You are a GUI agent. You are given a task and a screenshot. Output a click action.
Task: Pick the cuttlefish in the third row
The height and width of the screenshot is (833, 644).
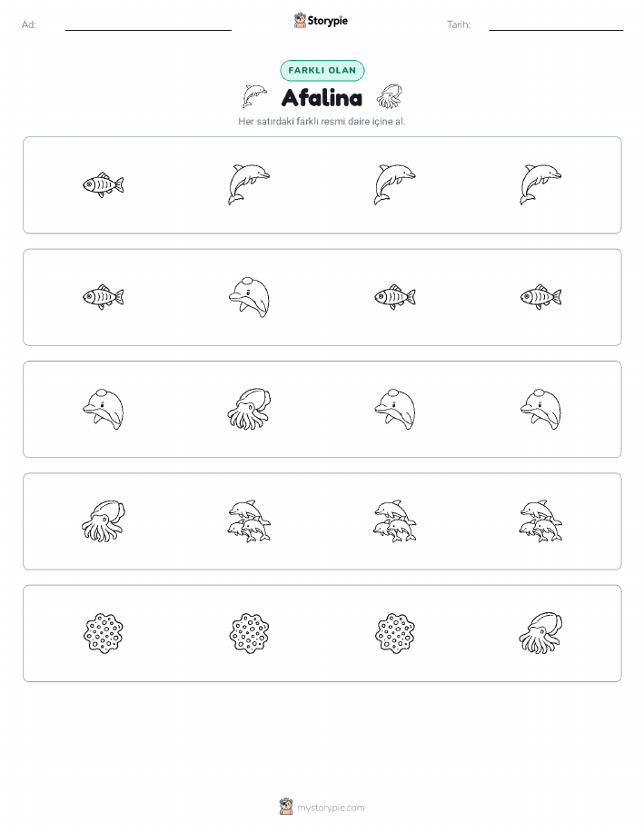[x=249, y=409]
